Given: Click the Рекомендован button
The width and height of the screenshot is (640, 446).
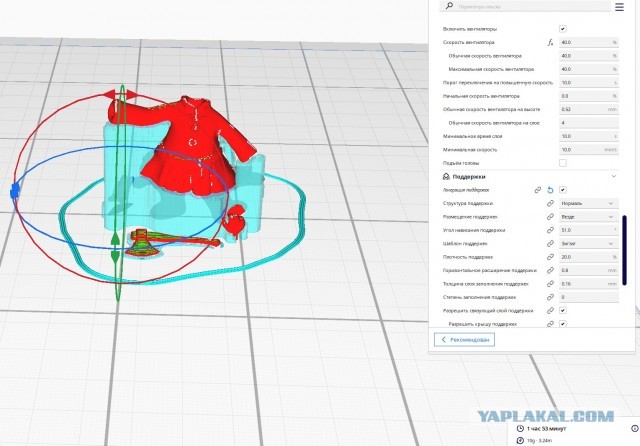Looking at the screenshot, I should point(464,339).
